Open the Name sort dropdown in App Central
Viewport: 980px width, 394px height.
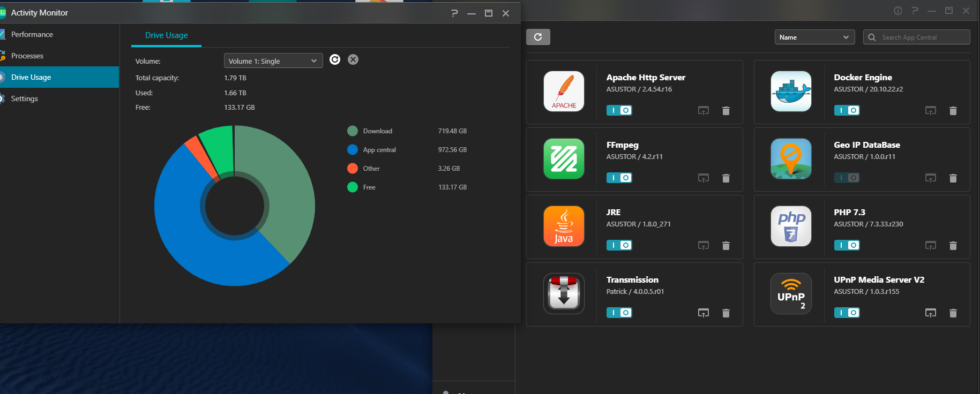tap(814, 37)
